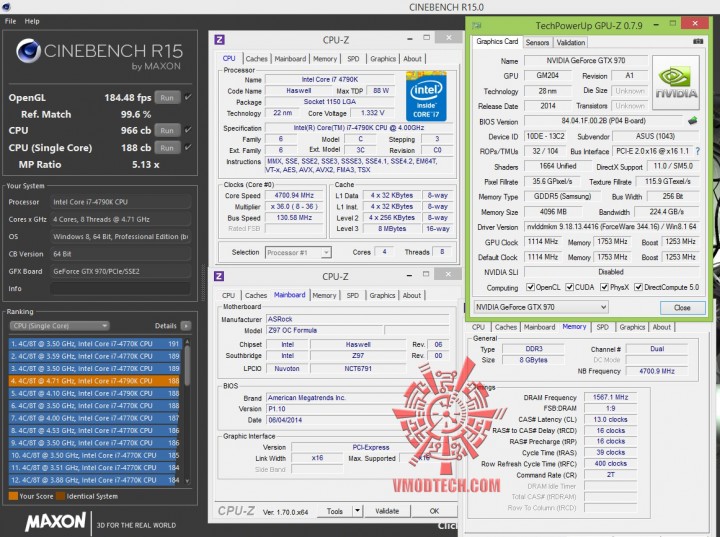Click the OK button in CPU-Z
720x537 pixels.
click(x=434, y=511)
